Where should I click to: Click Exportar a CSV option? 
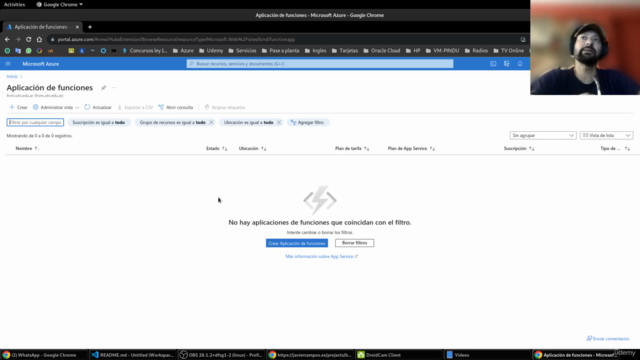pos(135,107)
